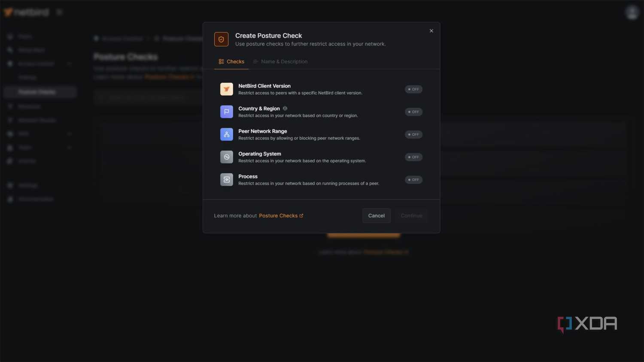The width and height of the screenshot is (644, 362).
Task: Click the "based on the operating system" description
Action: click(x=302, y=161)
